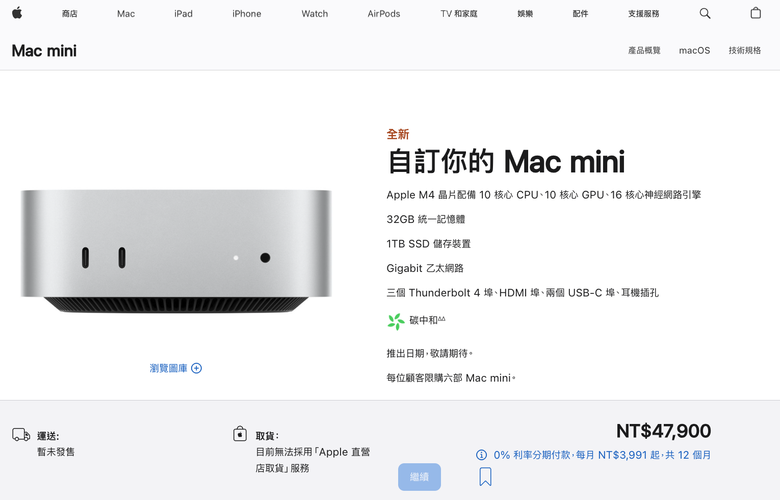Image resolution: width=780 pixels, height=500 pixels.
Task: Open the Watch menu item
Action: [314, 14]
